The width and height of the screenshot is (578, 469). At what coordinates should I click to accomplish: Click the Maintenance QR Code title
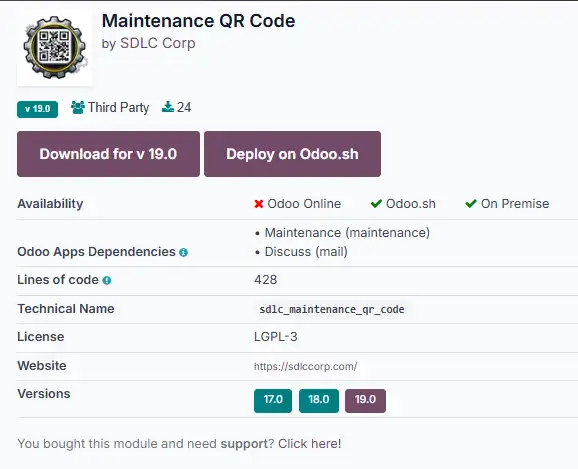tap(198, 21)
